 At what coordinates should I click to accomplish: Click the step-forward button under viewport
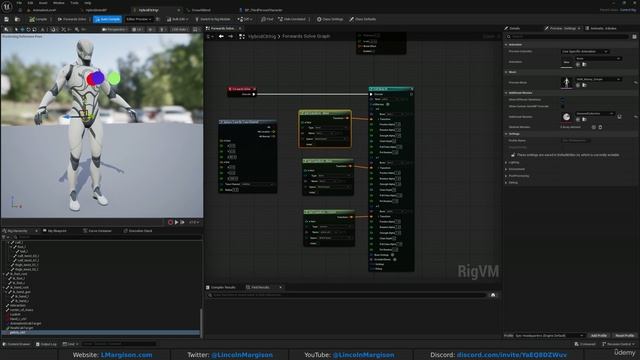tap(182, 222)
